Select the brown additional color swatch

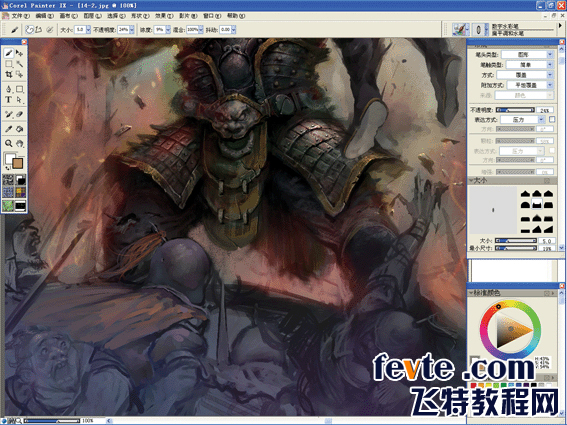[18, 163]
